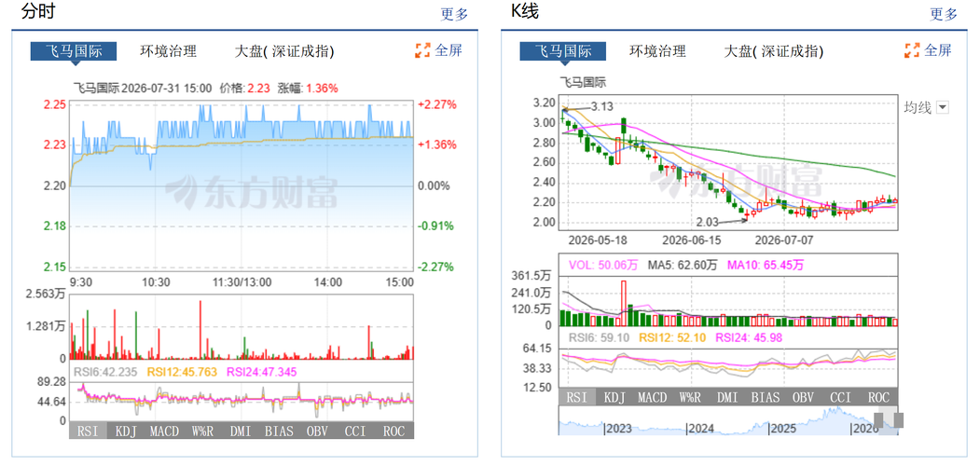Select DMI indicator under K线 chart

(727, 397)
